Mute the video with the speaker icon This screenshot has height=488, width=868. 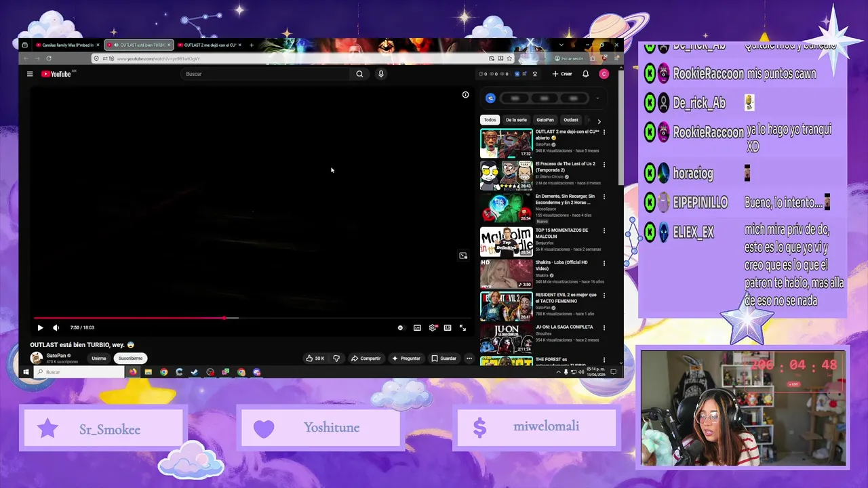(x=56, y=327)
